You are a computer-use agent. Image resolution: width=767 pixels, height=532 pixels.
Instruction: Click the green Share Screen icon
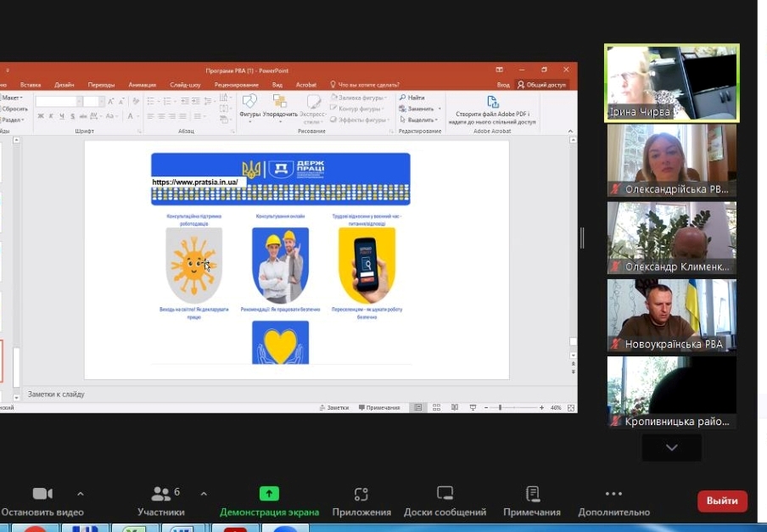269,494
